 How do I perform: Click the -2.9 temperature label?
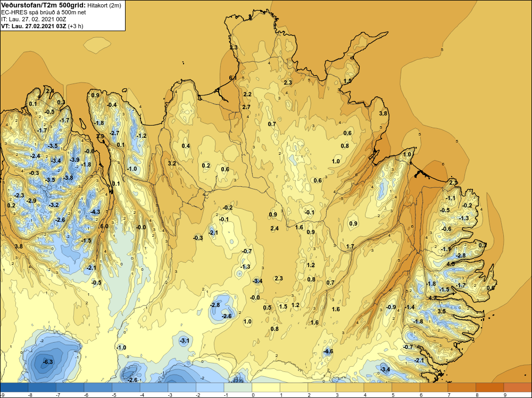(x=31, y=201)
